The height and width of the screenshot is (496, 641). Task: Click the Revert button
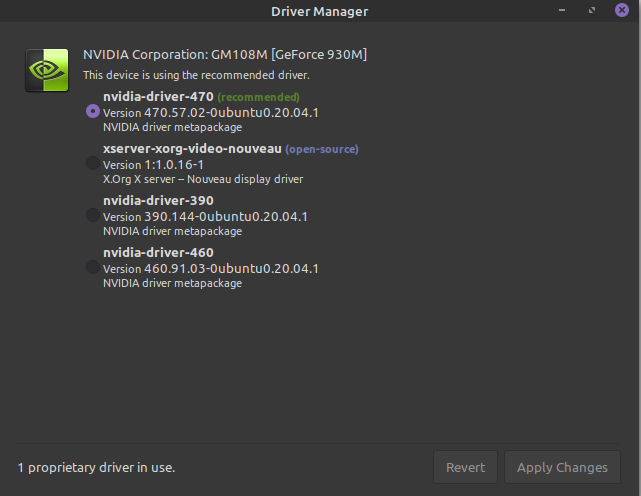pyautogui.click(x=465, y=467)
